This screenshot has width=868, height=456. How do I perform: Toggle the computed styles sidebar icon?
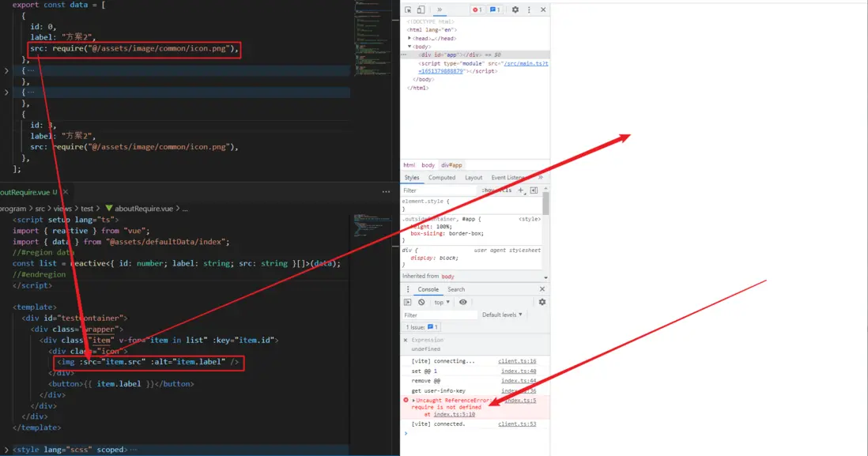tap(534, 190)
